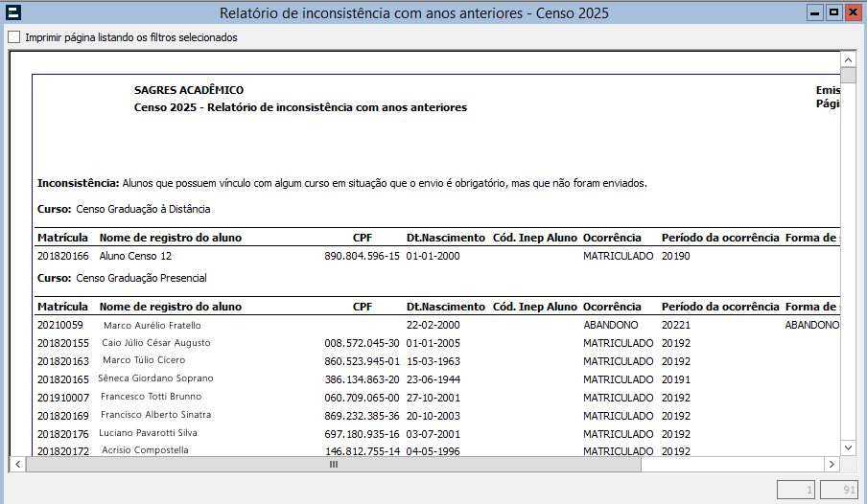Click birth date 15-03-1963
Viewport: 867px width, 504px height.
(x=433, y=361)
